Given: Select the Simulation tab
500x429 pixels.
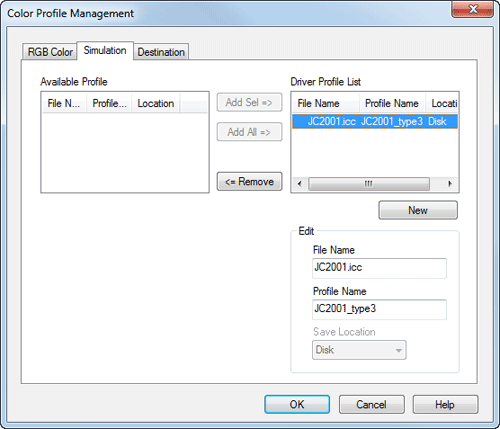Looking at the screenshot, I should tap(105, 50).
